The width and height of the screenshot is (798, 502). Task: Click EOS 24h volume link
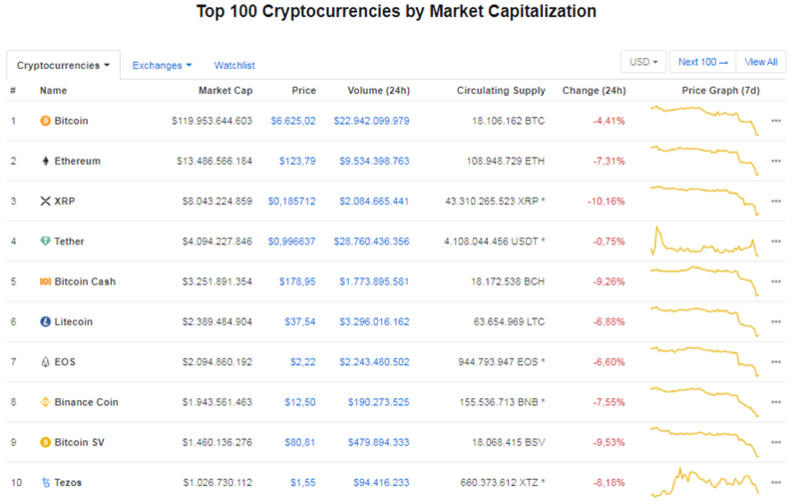pyautogui.click(x=371, y=362)
